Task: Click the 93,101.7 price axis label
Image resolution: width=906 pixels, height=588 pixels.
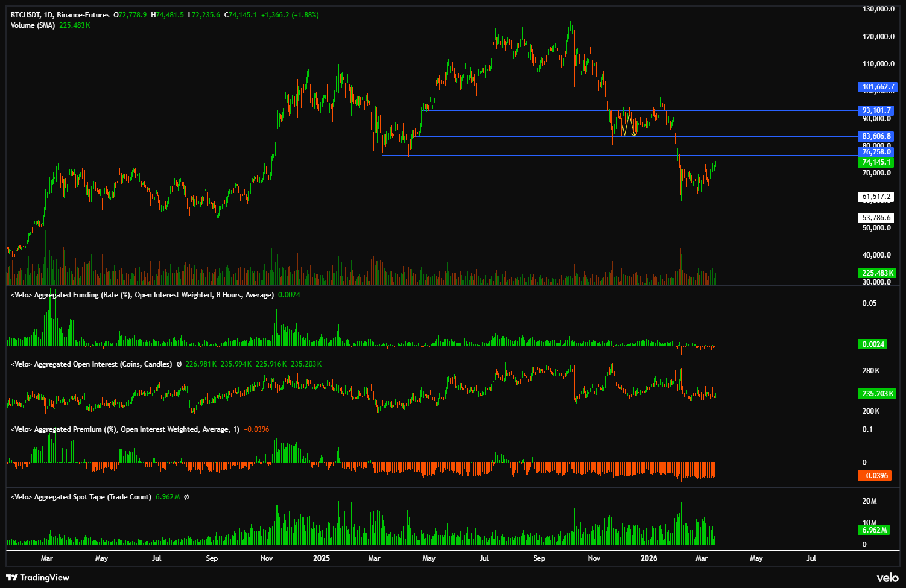Action: pyautogui.click(x=876, y=110)
